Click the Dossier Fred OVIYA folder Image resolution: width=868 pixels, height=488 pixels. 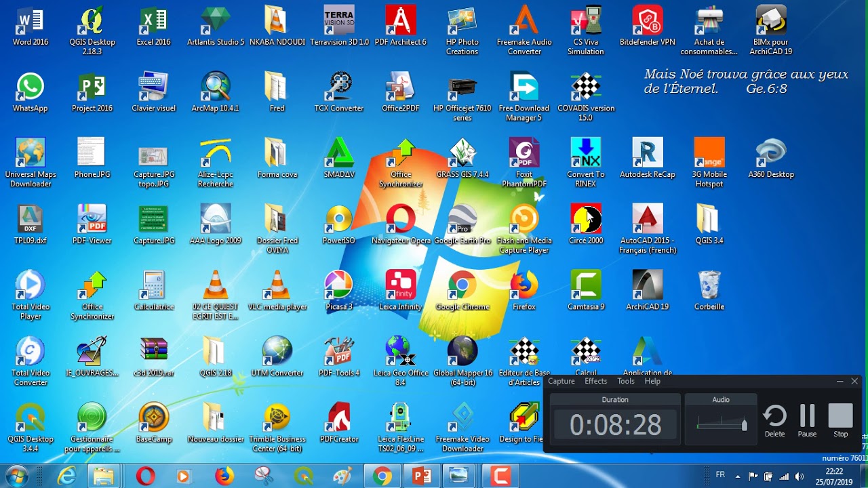pyautogui.click(x=277, y=230)
